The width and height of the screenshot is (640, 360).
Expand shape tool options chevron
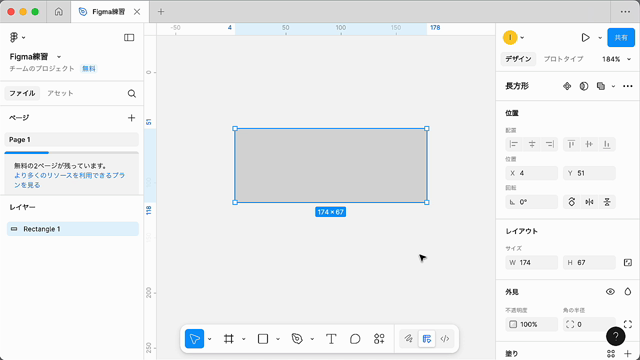tap(278, 339)
